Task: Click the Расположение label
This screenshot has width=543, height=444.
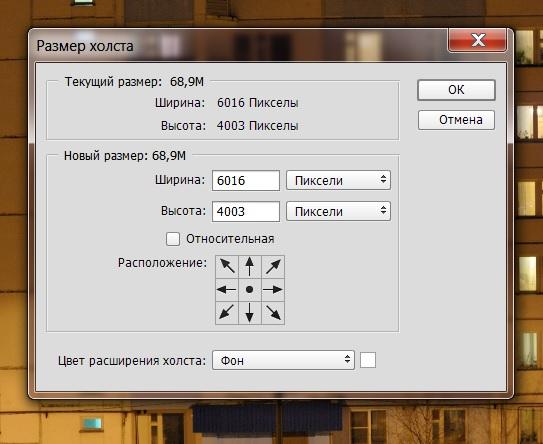Action: coord(162,263)
